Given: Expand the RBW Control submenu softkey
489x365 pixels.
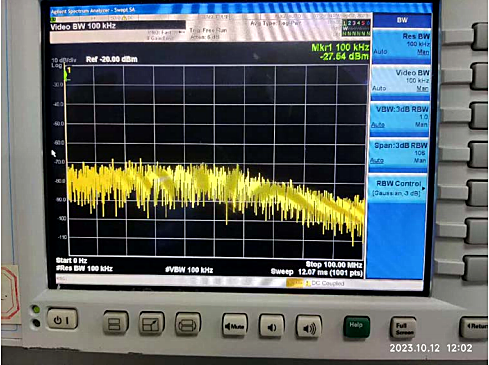Looking at the screenshot, I should [x=398, y=188].
